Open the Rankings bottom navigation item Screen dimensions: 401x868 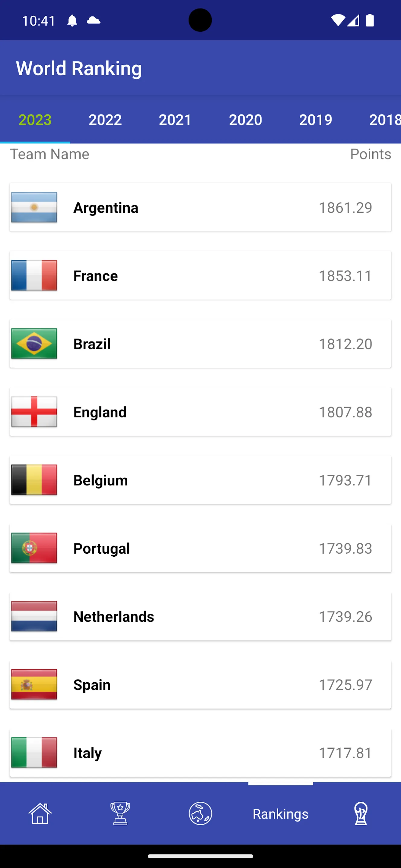coord(281,813)
